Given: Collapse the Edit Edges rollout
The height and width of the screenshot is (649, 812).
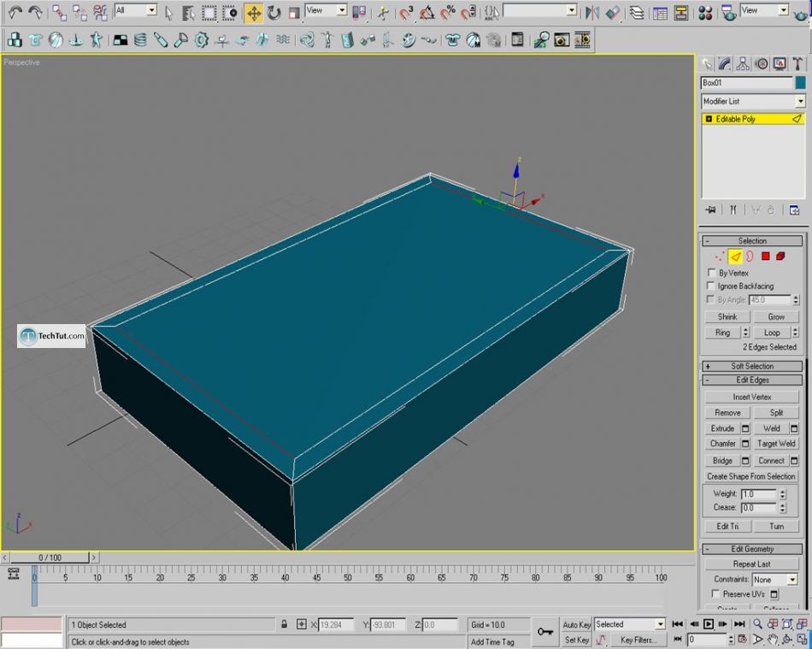Looking at the screenshot, I should 752,380.
